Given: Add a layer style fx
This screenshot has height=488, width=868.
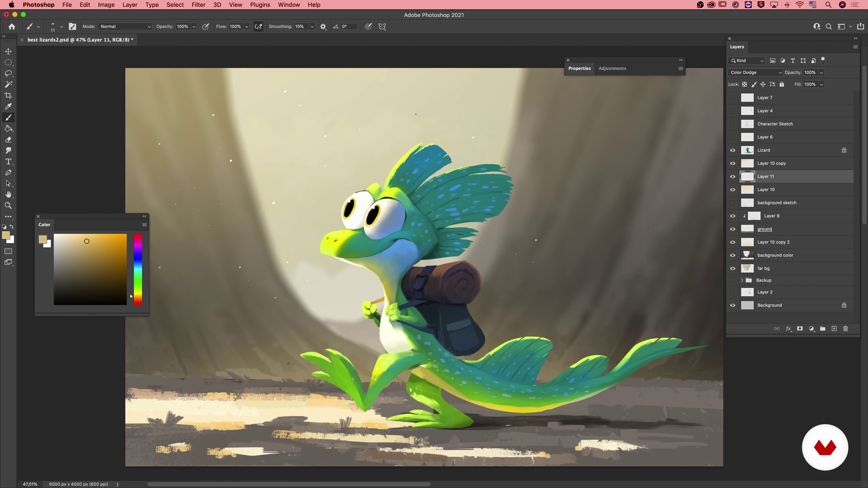Looking at the screenshot, I should (x=788, y=329).
